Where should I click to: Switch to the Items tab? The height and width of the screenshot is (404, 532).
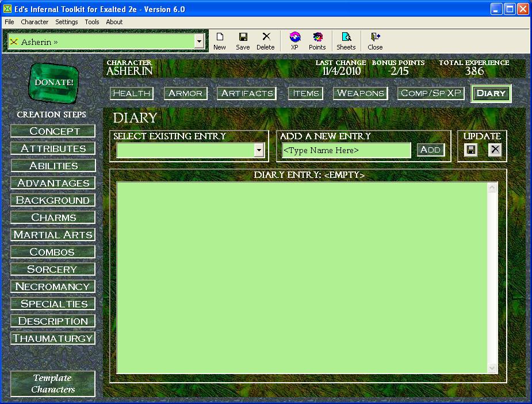tap(306, 93)
